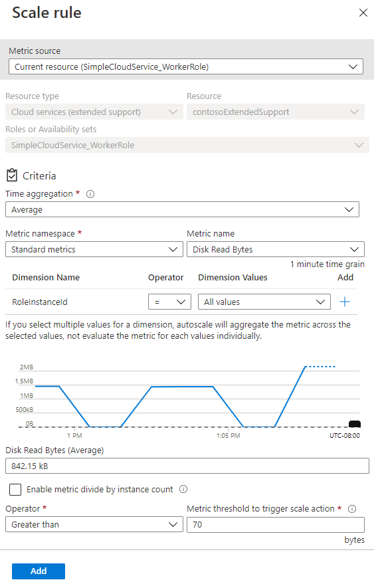Viewport: 374px width, 588px height.
Task: Open the Resource type dropdown
Action: click(94, 112)
